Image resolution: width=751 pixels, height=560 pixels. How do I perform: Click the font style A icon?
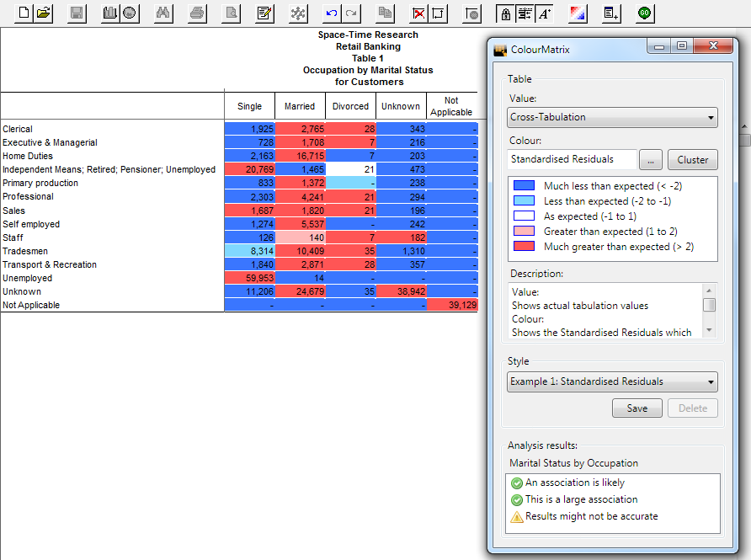[x=545, y=13]
